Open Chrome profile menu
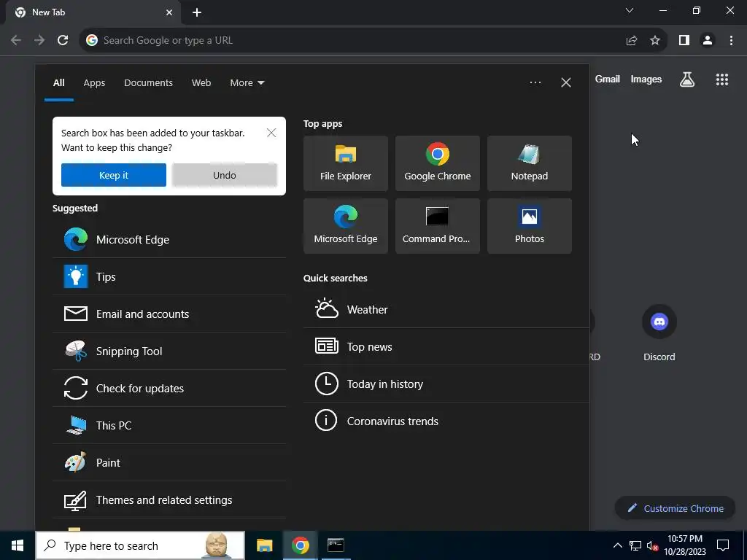 coord(708,41)
